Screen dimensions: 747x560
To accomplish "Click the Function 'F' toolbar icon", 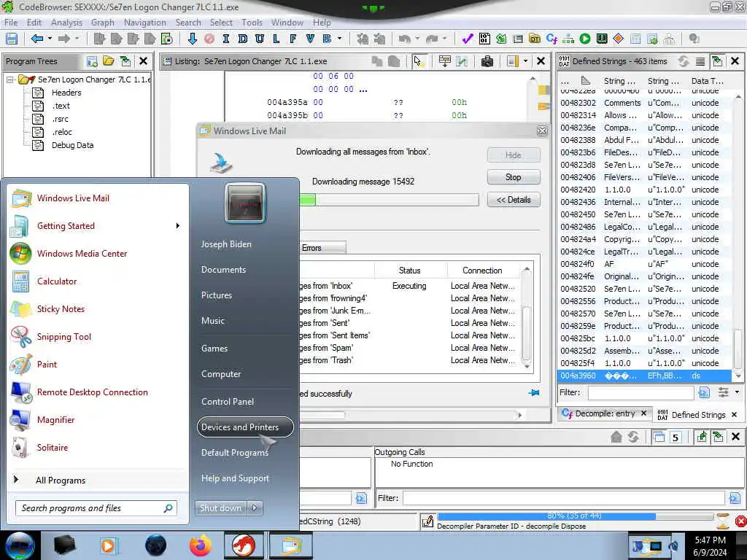I will [x=293, y=39].
